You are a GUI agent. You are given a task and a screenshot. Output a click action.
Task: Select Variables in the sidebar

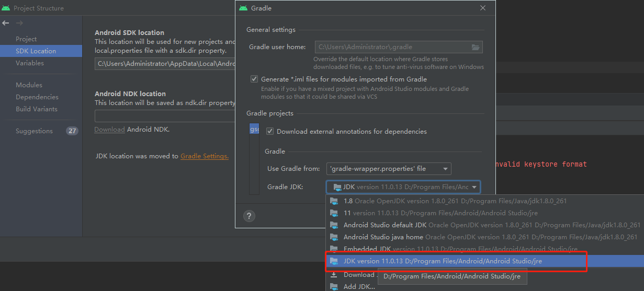tap(30, 63)
